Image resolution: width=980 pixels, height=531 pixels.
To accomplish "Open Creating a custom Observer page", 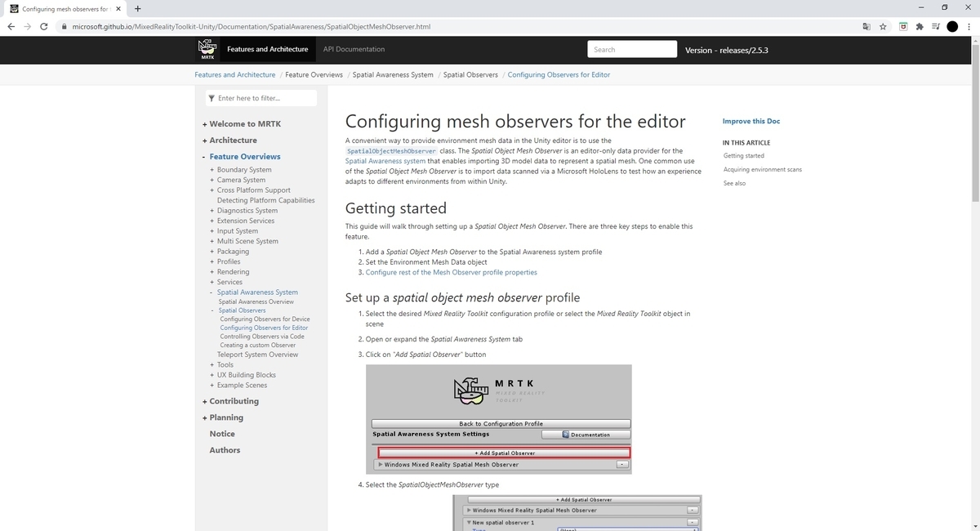I will pyautogui.click(x=257, y=346).
